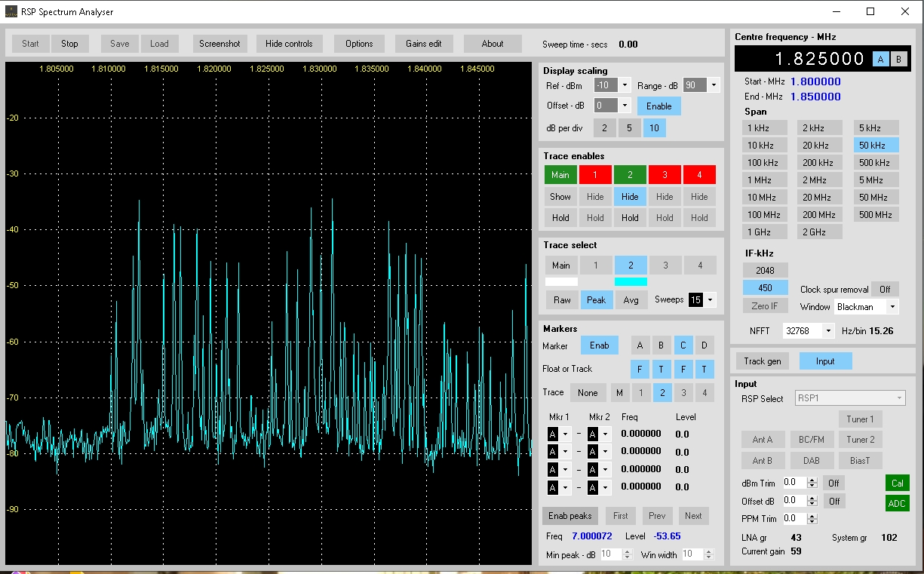Switch to the Track gen tab

coord(763,361)
